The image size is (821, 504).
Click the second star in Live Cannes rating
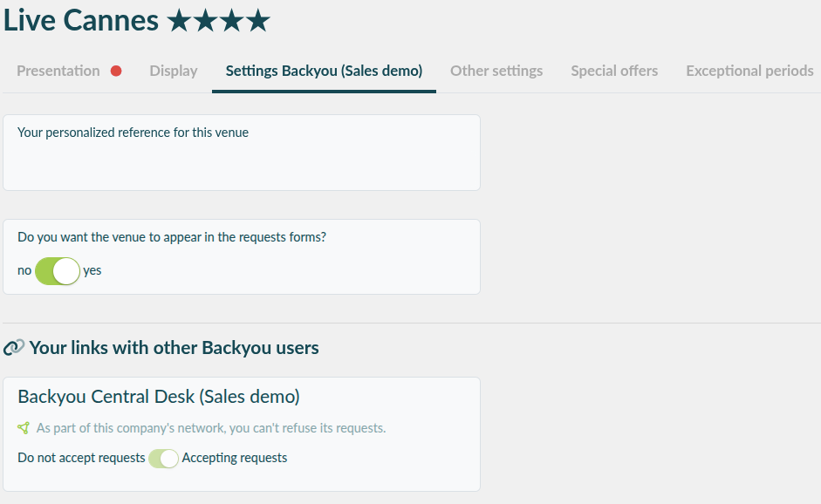(x=206, y=21)
